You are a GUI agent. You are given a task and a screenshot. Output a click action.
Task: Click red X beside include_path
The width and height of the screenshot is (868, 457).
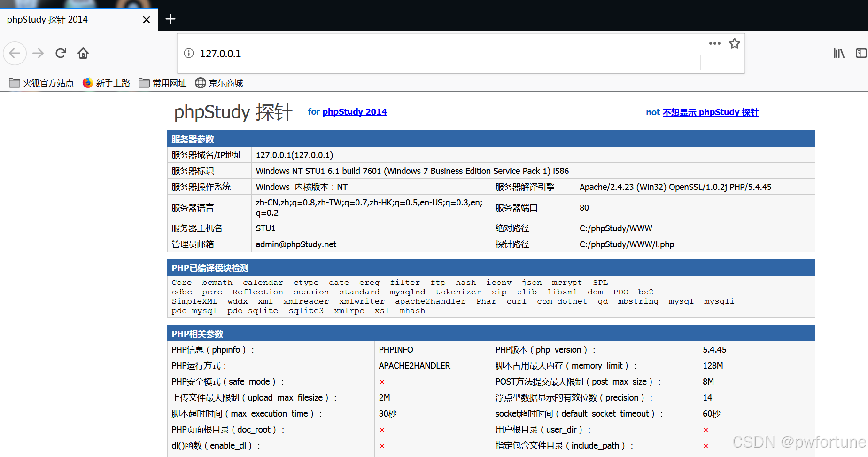tap(705, 446)
